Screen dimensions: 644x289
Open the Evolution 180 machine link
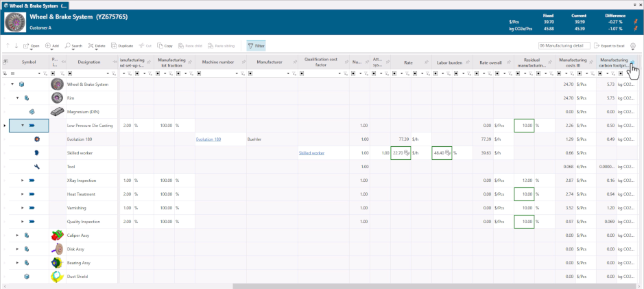tap(208, 139)
